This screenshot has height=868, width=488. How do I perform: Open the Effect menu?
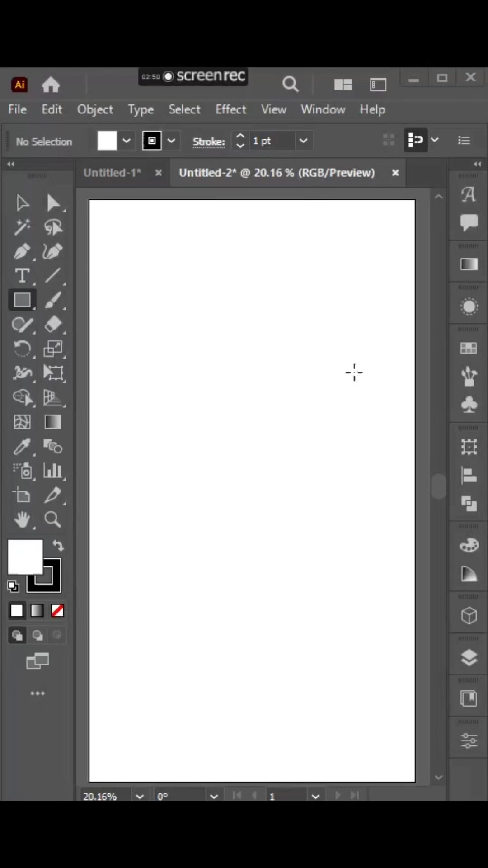coord(231,109)
